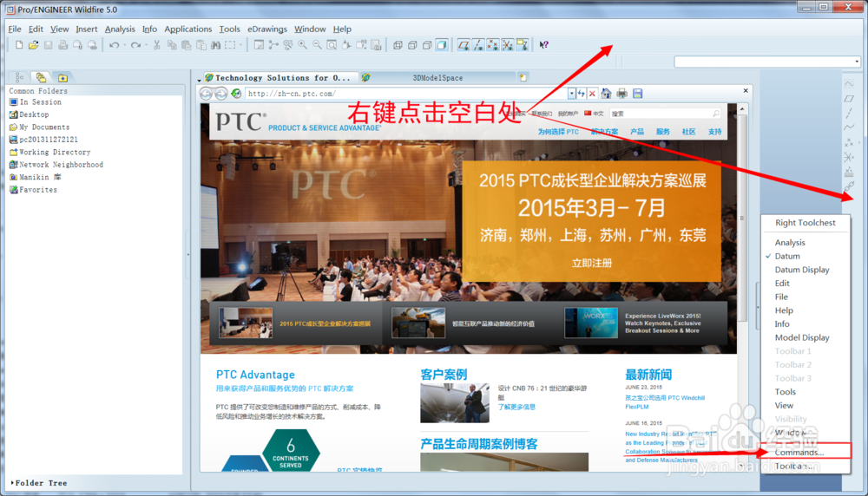The height and width of the screenshot is (496, 868).
Task: Open the 支持 navigation link
Action: pyautogui.click(x=714, y=132)
